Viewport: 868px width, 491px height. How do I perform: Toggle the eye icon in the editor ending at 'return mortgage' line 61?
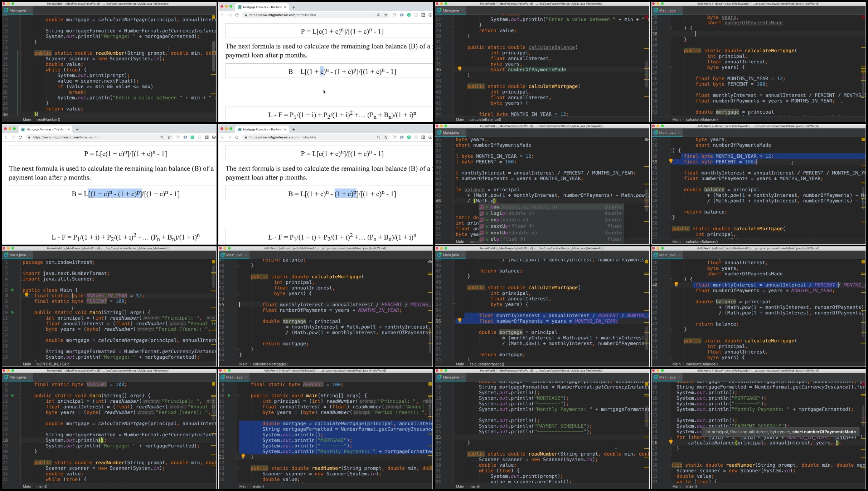pos(430,262)
